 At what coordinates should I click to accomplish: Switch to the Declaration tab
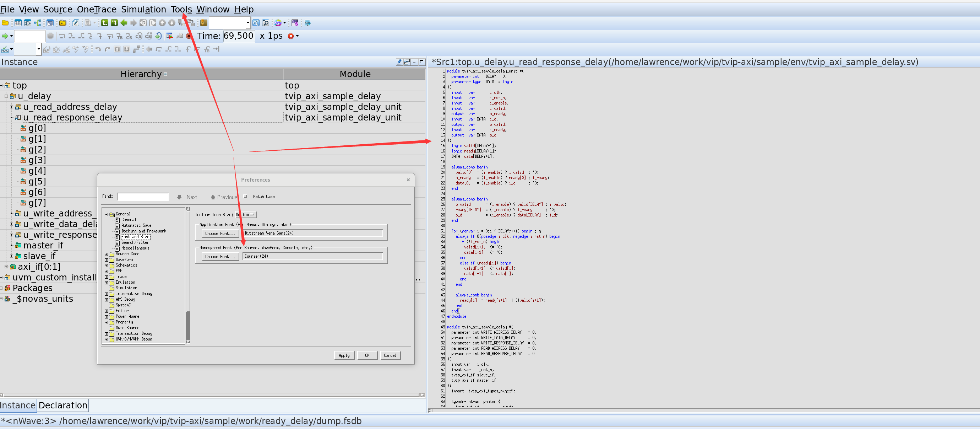[x=63, y=406]
